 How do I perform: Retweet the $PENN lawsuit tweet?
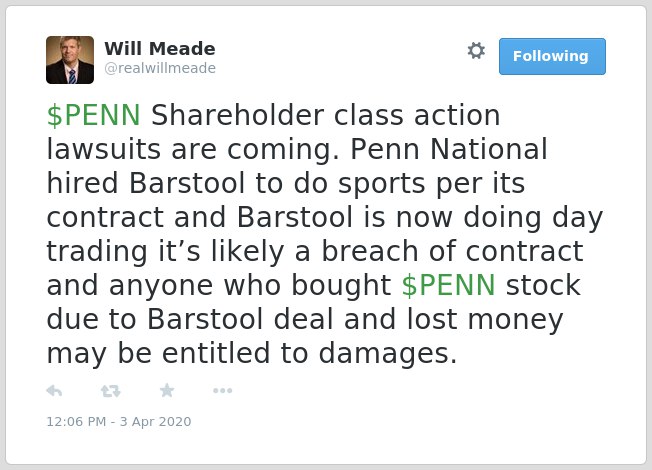click(x=111, y=391)
